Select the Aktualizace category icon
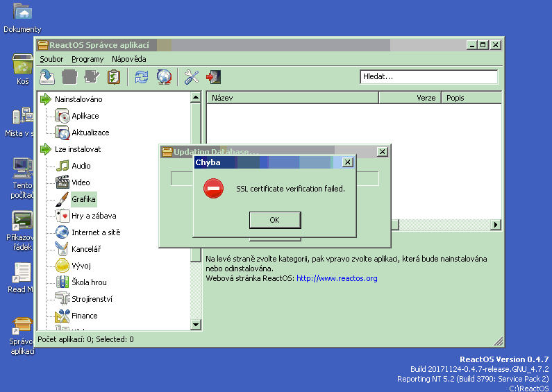Viewport: 552px width, 392px height. coord(62,133)
